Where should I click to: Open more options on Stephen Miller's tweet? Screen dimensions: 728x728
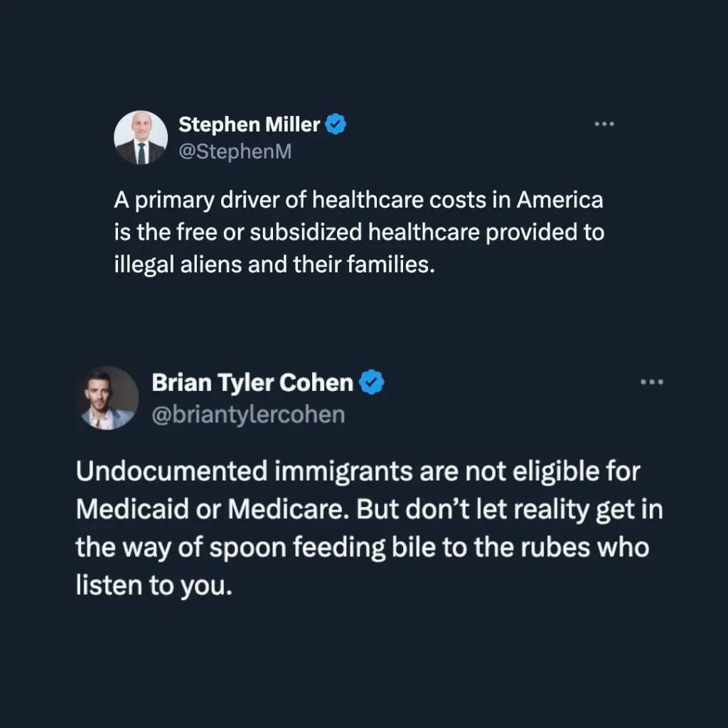[x=604, y=124]
